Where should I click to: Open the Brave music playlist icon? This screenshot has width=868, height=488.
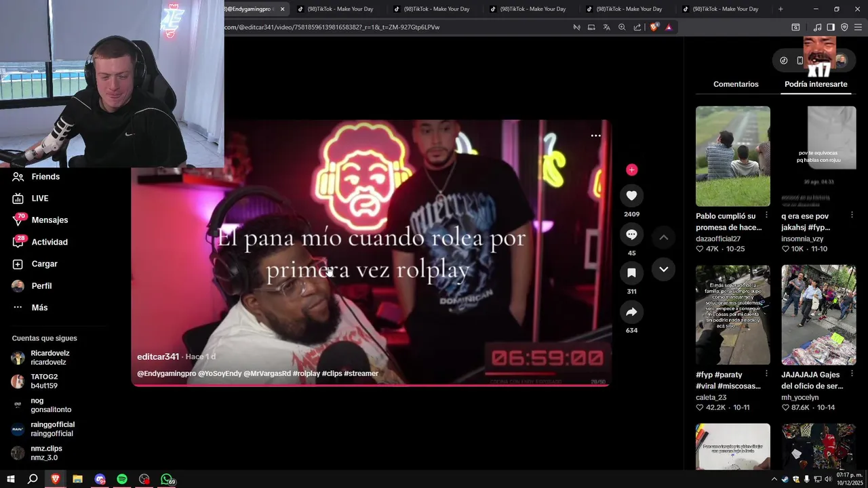tap(817, 27)
